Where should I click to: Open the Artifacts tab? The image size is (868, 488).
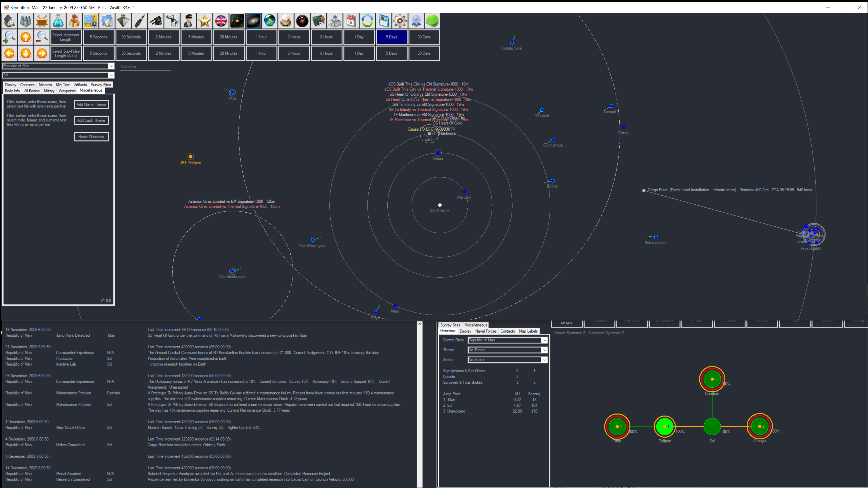(80, 85)
